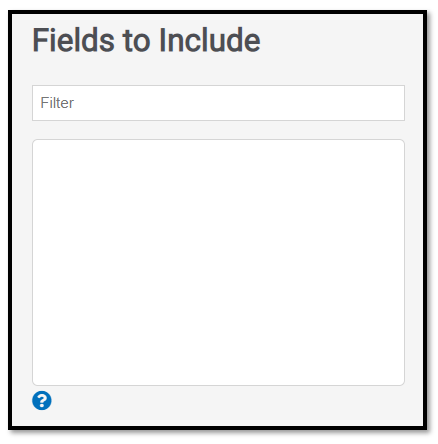The width and height of the screenshot is (438, 444).
Task: Open help for Fields to Include
Action: [x=42, y=400]
